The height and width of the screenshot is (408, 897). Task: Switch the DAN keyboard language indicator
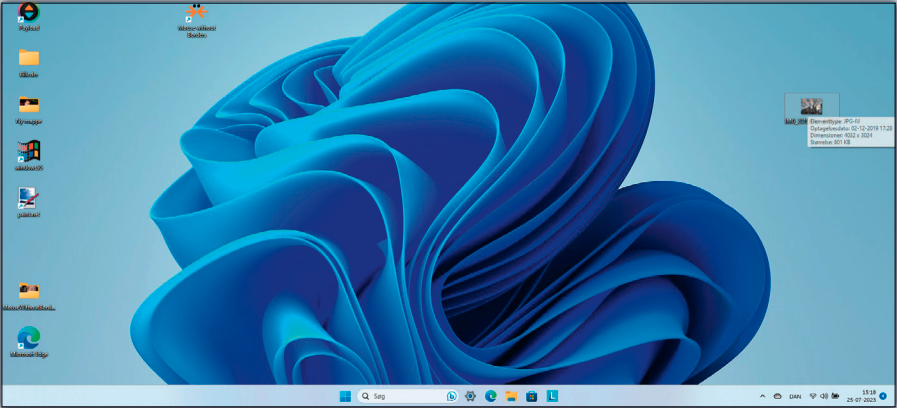[795, 396]
